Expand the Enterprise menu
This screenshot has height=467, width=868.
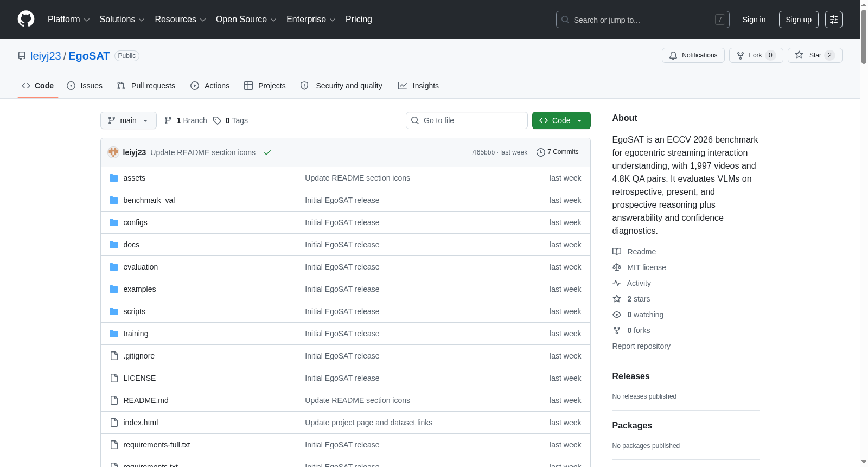(x=311, y=20)
